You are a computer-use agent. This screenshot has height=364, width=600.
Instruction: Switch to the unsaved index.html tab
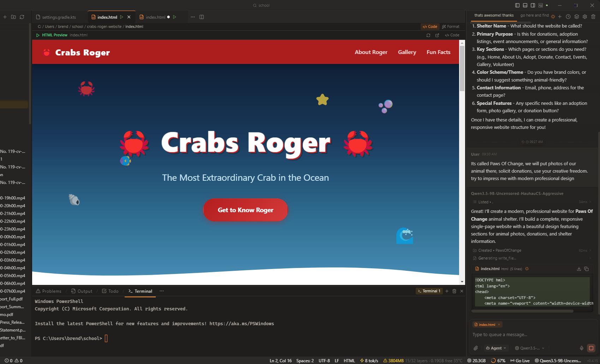(155, 17)
